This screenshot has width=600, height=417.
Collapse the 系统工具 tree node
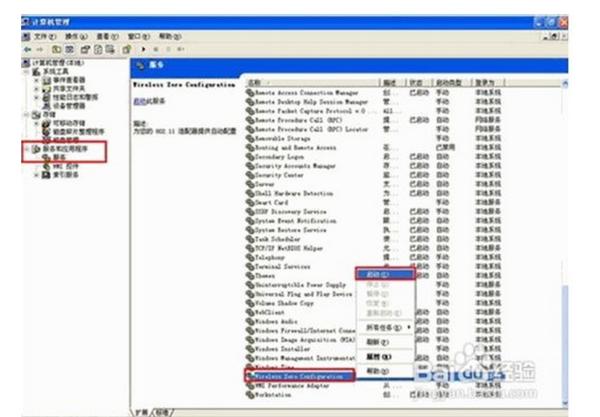click(x=27, y=72)
